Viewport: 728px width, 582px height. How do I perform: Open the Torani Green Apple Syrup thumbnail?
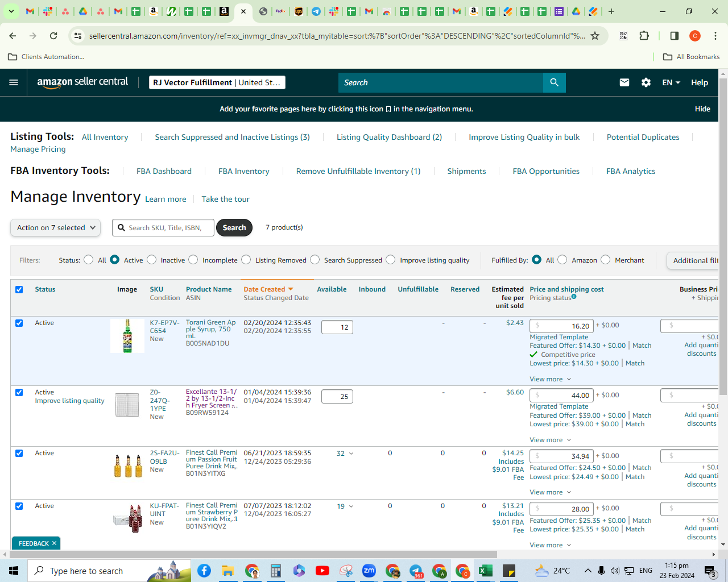pyautogui.click(x=127, y=336)
